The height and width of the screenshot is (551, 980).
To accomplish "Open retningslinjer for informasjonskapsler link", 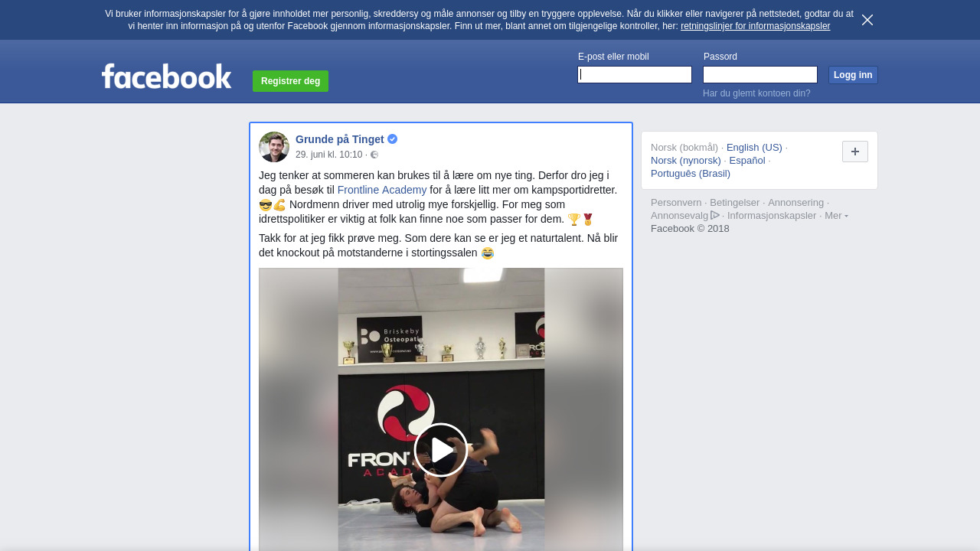I will point(755,26).
